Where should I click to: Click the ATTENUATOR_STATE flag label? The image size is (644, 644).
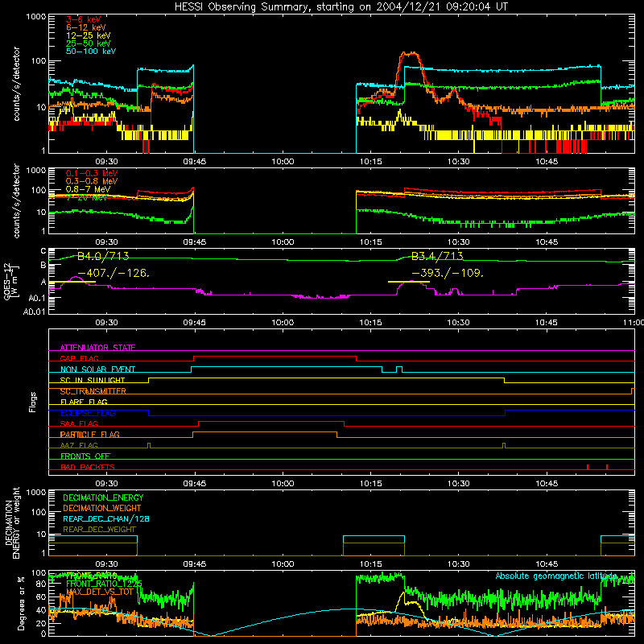coord(97,348)
